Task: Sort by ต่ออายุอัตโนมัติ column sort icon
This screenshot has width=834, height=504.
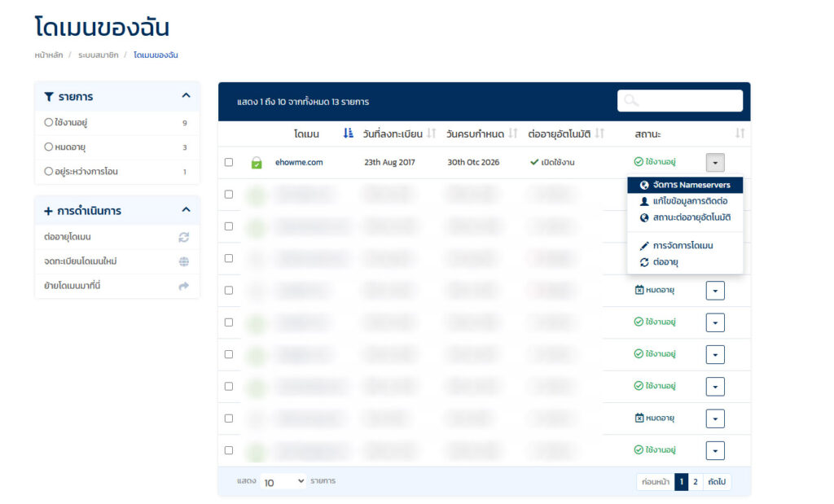Action: [599, 133]
